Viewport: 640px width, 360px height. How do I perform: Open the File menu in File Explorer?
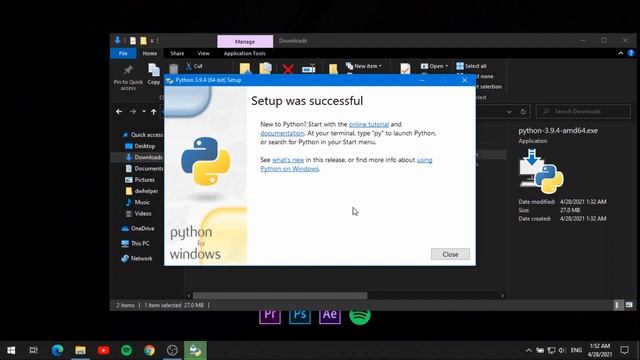[123, 53]
